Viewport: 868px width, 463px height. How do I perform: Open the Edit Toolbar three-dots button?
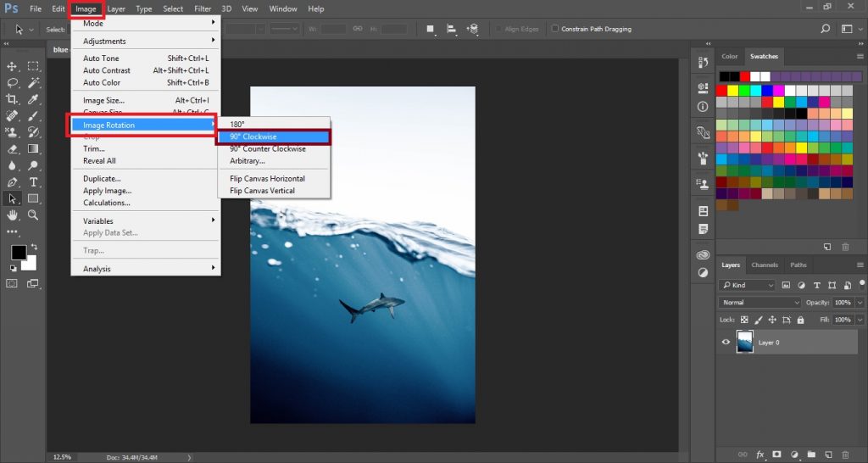(x=12, y=232)
